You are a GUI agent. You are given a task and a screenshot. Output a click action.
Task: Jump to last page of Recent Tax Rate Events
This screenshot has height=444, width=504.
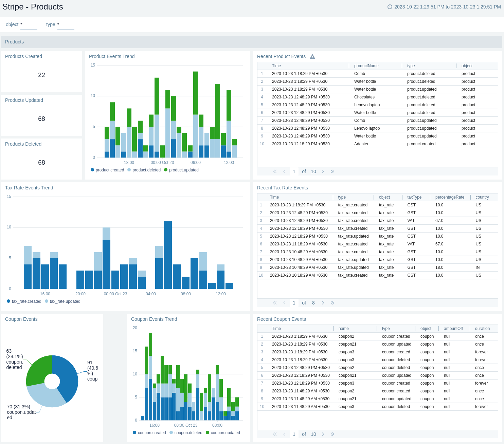tap(332, 303)
